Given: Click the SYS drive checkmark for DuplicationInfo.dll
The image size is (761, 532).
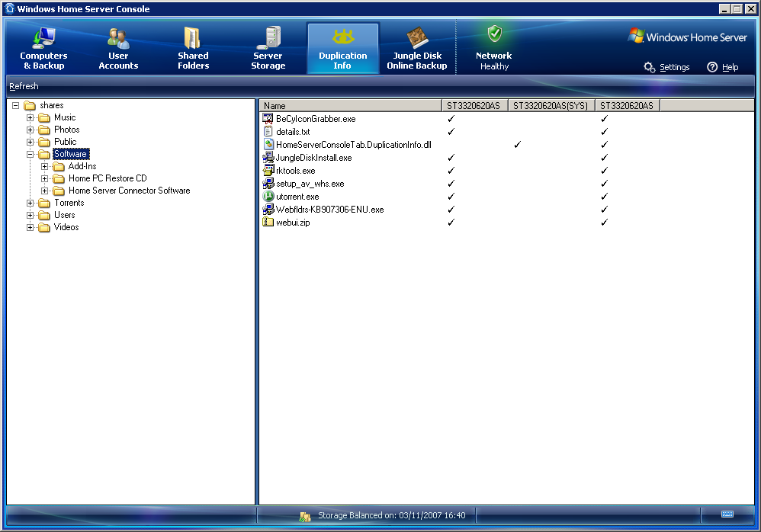Looking at the screenshot, I should click(x=517, y=145).
